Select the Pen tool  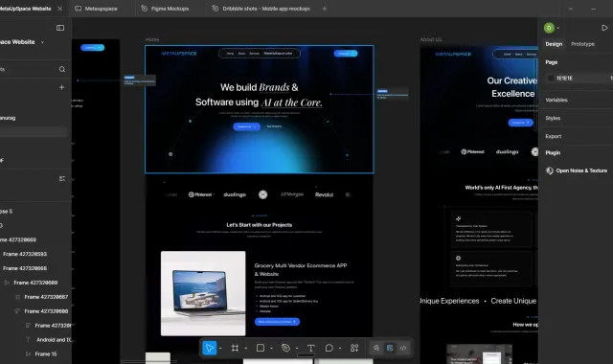coord(285,348)
